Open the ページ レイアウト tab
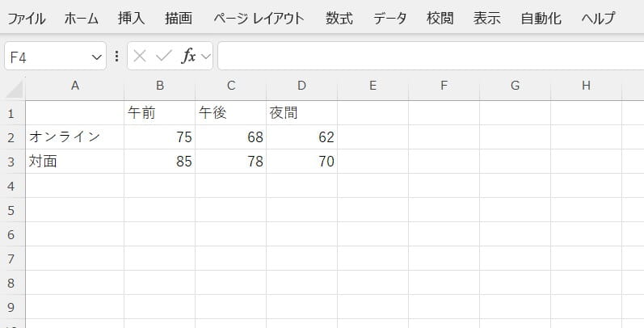This screenshot has height=328, width=644. tap(259, 18)
